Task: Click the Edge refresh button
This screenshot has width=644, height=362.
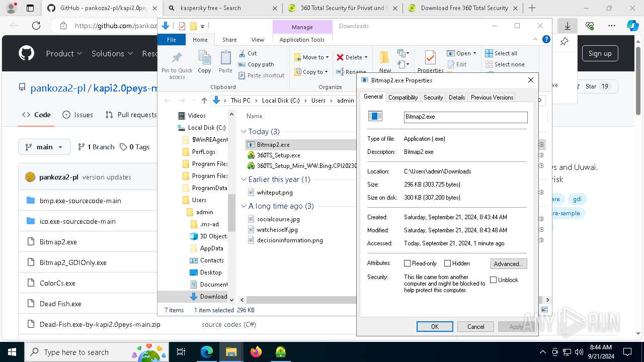Action: click(x=36, y=26)
